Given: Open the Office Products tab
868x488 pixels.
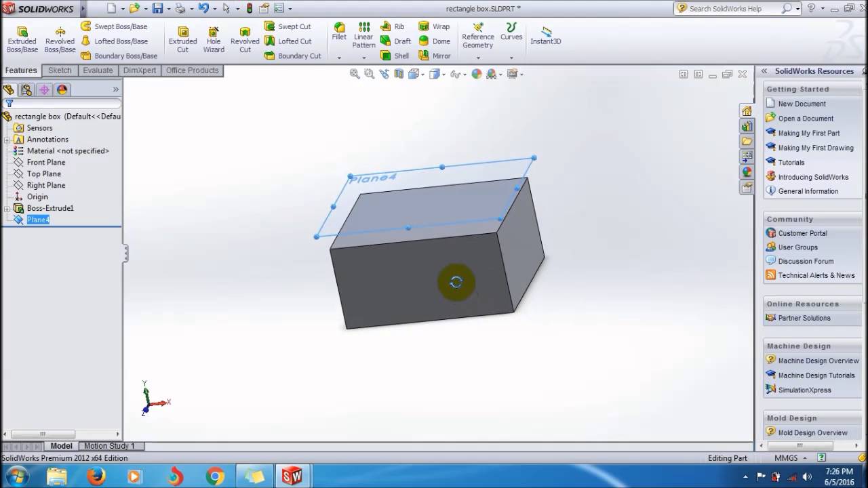Looking at the screenshot, I should (x=192, y=70).
